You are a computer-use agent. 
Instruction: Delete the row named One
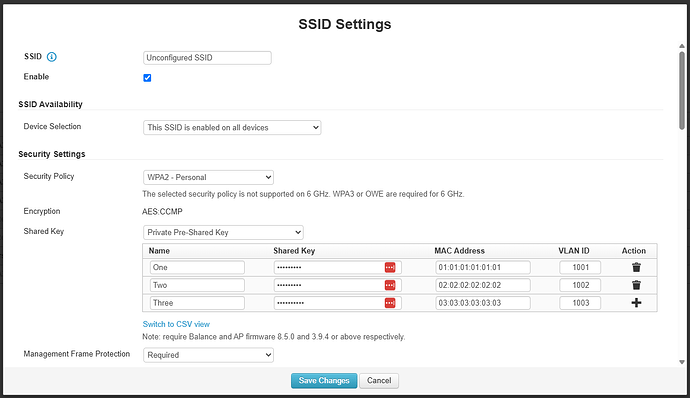click(636, 267)
